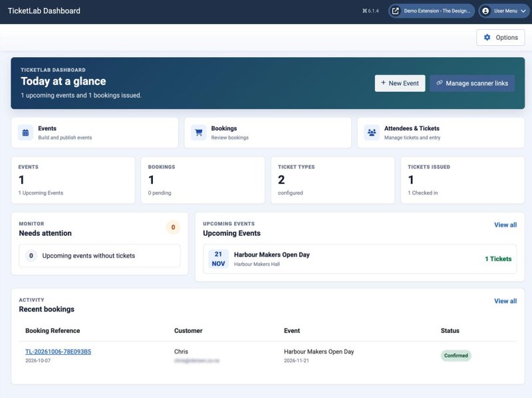Click customer name Chris

coord(181,351)
